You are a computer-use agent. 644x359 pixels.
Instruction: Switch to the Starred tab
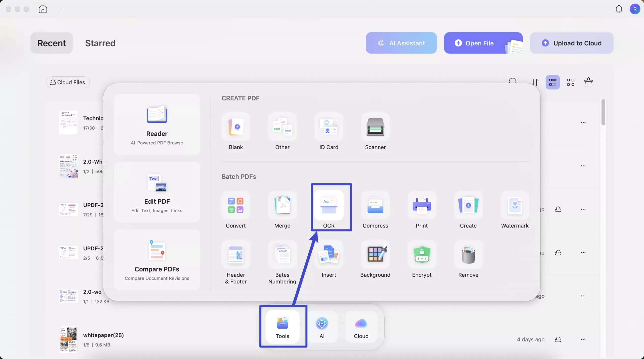[100, 43]
